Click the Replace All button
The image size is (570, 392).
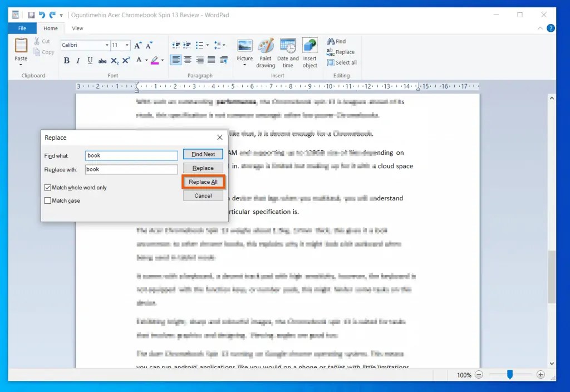pyautogui.click(x=203, y=182)
